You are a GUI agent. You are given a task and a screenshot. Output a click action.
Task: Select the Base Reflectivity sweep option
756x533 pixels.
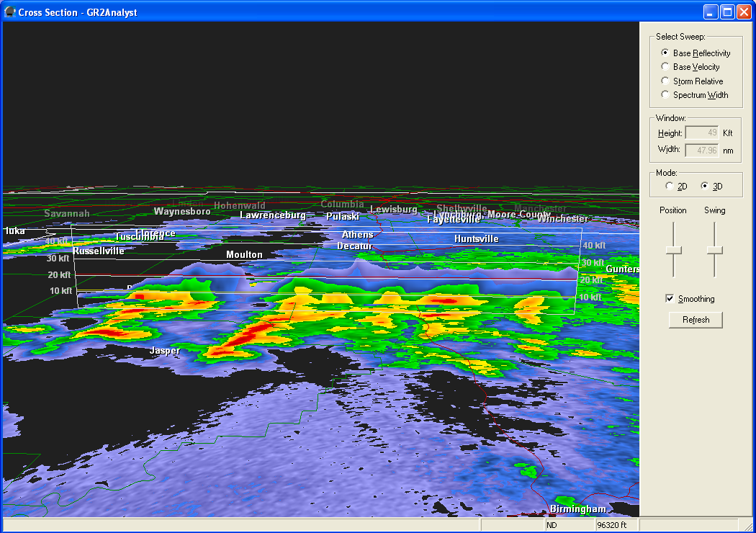[665, 53]
